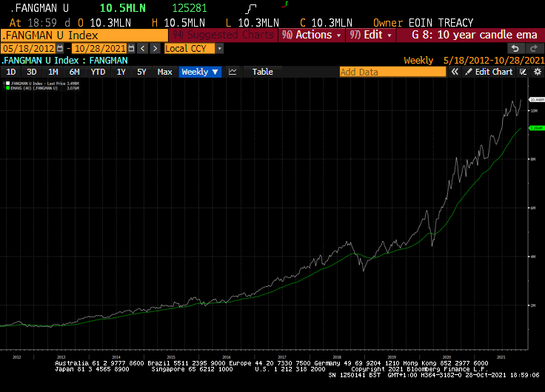
Task: Open the Weekly periodicity dropdown
Action: (200, 72)
